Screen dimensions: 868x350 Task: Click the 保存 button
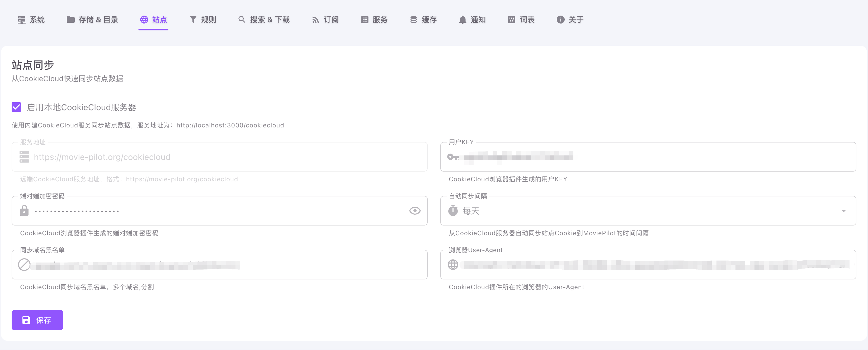click(x=37, y=320)
